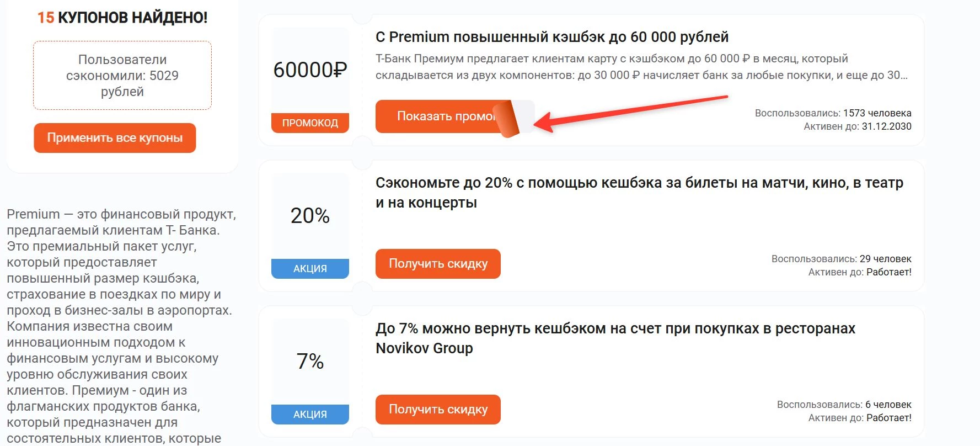Click the Применить все купоны button
The width and height of the screenshot is (980, 446).
pos(114,138)
